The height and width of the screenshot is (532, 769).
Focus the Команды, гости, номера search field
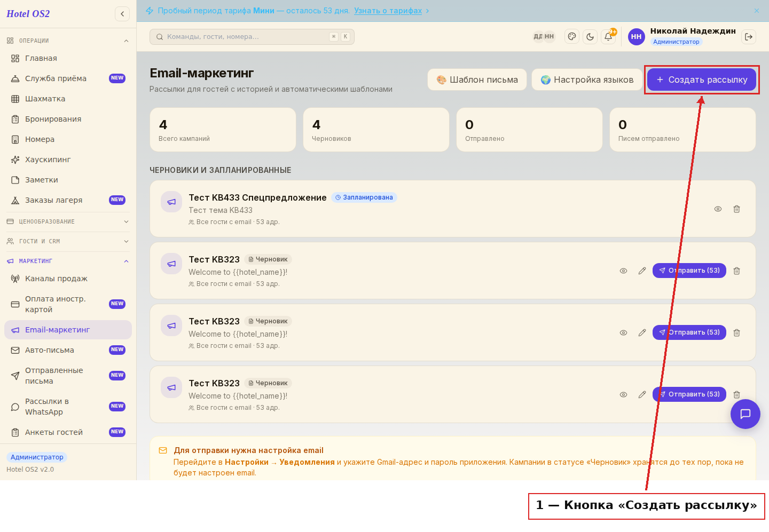[252, 37]
